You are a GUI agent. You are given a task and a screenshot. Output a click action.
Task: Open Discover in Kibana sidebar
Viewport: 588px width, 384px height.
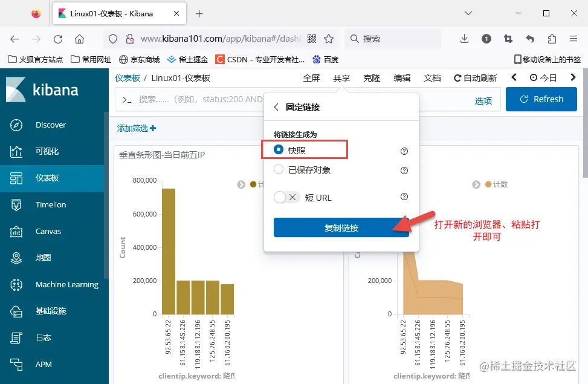click(x=52, y=125)
